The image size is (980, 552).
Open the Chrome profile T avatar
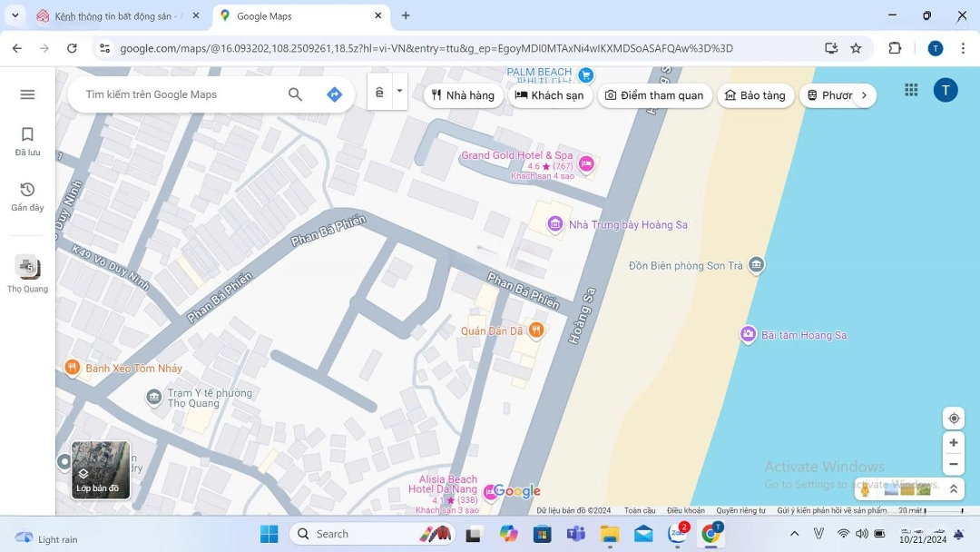click(935, 48)
